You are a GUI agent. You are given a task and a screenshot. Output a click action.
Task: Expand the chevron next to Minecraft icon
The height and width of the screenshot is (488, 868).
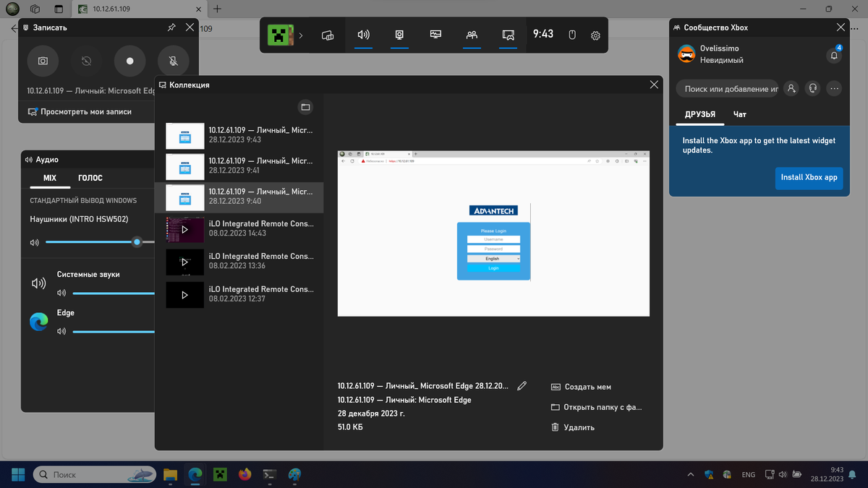[301, 35]
